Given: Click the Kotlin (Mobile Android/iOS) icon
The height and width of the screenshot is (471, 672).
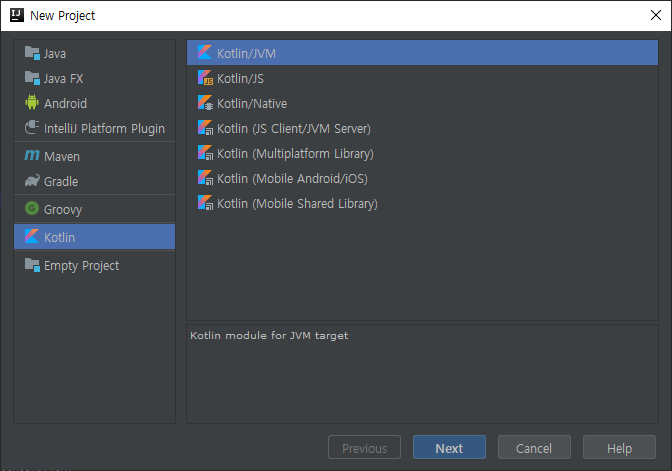Looking at the screenshot, I should [x=205, y=177].
